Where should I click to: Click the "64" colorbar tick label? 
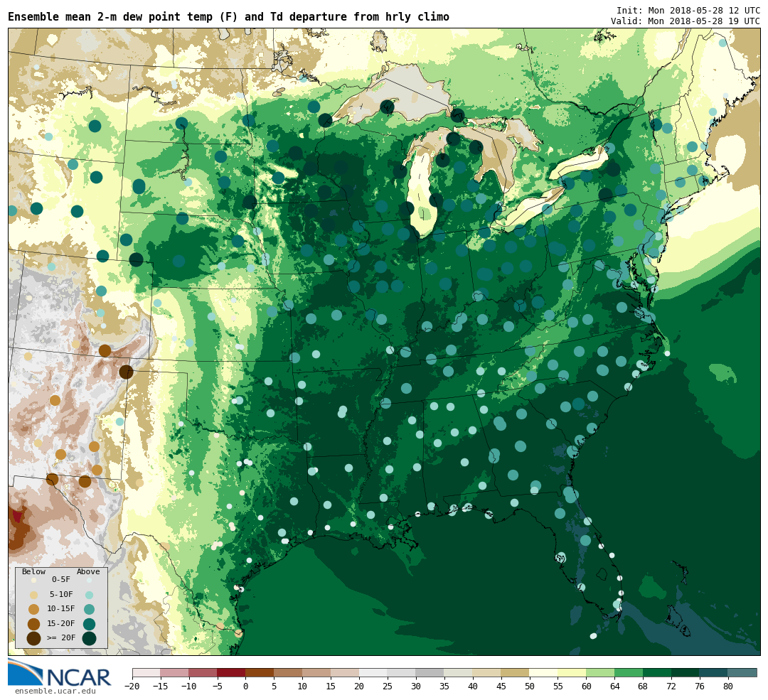615,686
